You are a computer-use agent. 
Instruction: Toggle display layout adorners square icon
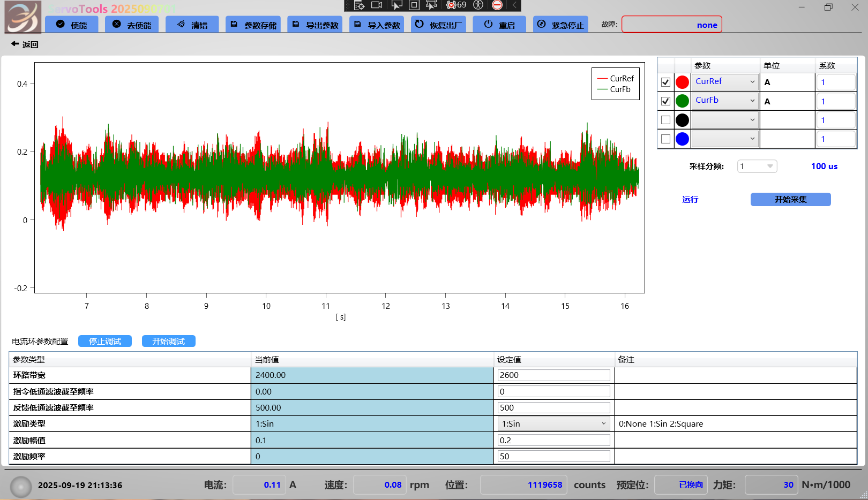(x=414, y=5)
